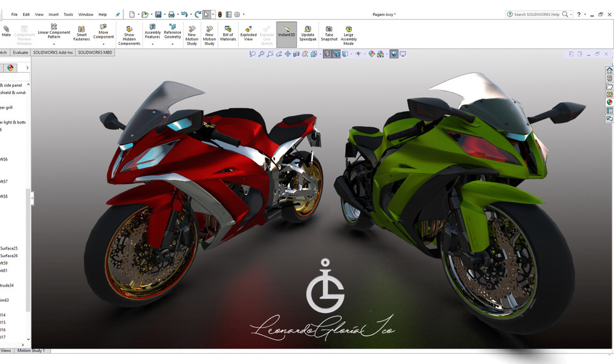Activate the Move Component tool
The image size is (614, 364).
(104, 31)
